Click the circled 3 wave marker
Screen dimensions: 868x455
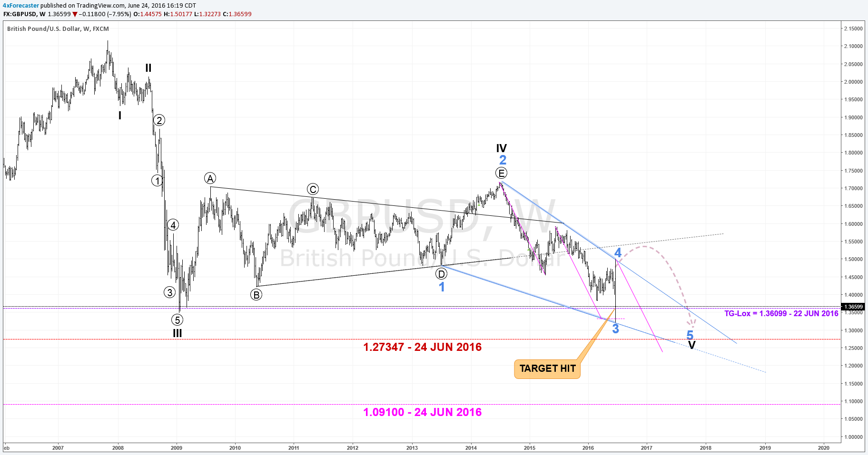click(x=169, y=292)
